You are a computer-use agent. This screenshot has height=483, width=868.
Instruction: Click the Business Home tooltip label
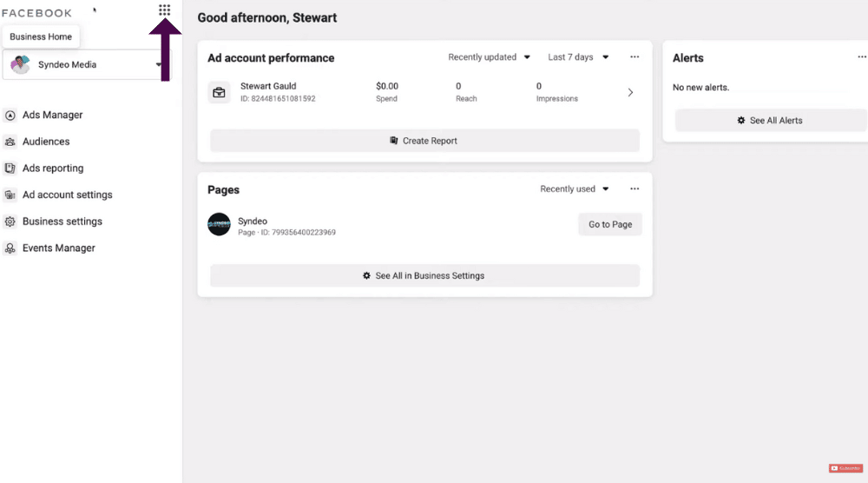coord(41,36)
